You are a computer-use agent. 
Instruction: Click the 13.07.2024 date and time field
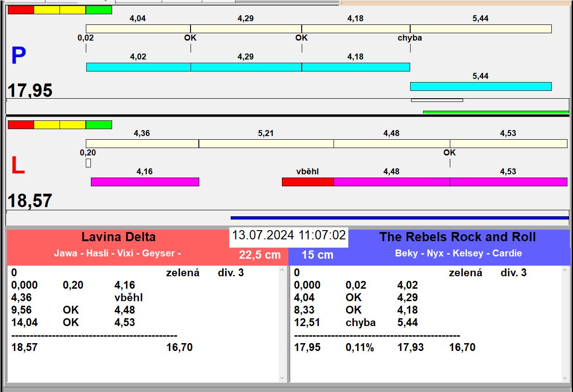coord(288,235)
